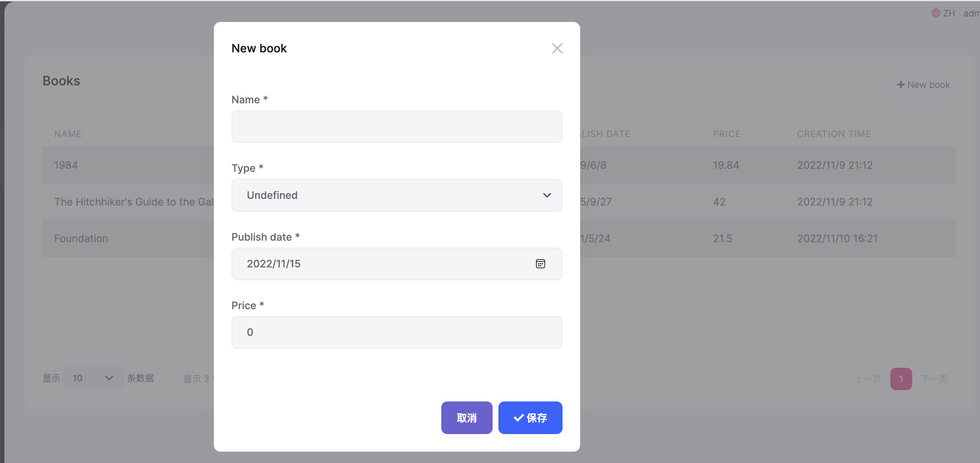Viewport: 980px width, 463px height.
Task: Click the plus New book button
Action: 923,85
